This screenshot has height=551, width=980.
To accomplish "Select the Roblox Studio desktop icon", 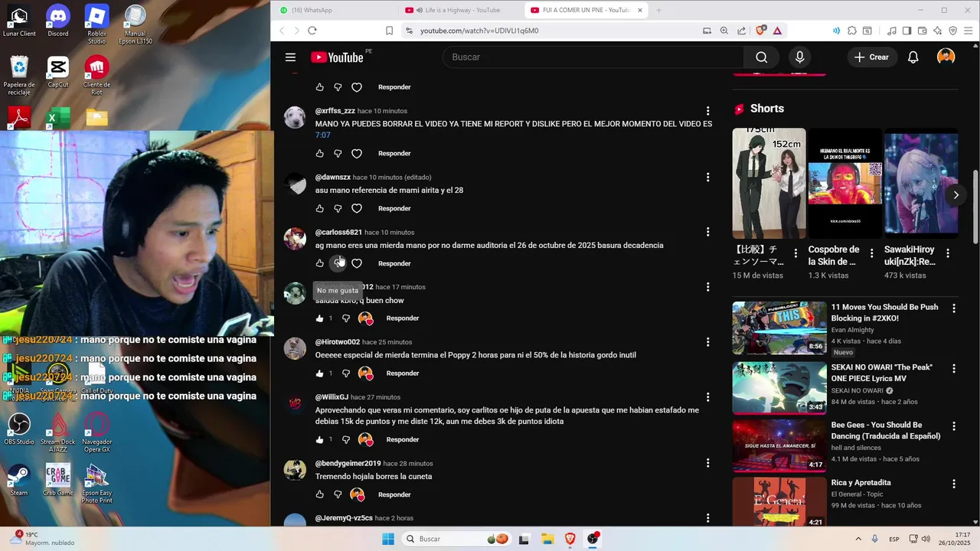I will coord(96,24).
